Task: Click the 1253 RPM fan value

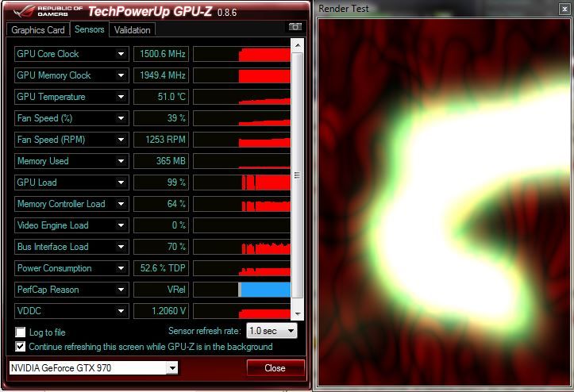Action: coord(161,140)
